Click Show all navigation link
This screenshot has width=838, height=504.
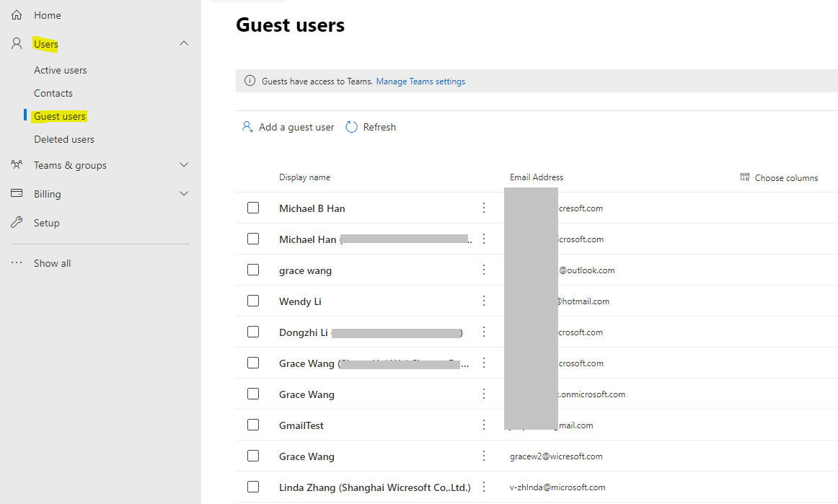pos(53,263)
